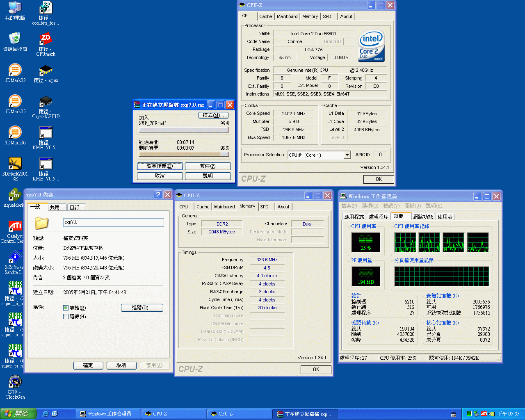
Task: Switch to Applications tab in Task Manager
Action: 354,217
